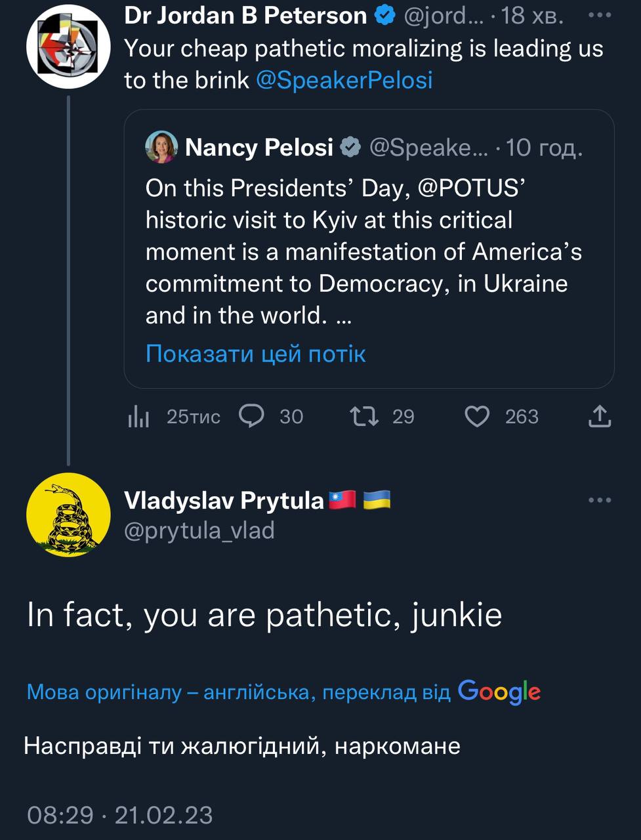Click the Vladyslav Prytula display name
This screenshot has width=641, height=840.
[224, 501]
